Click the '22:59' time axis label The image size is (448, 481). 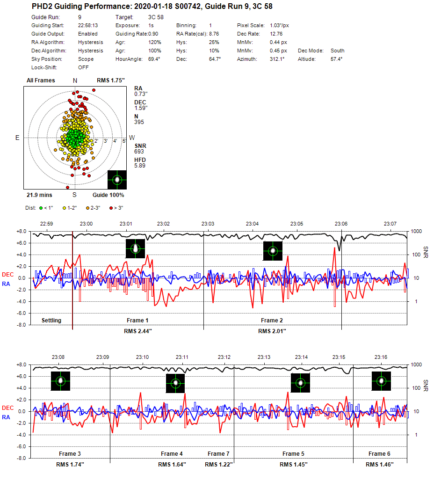[46, 224]
